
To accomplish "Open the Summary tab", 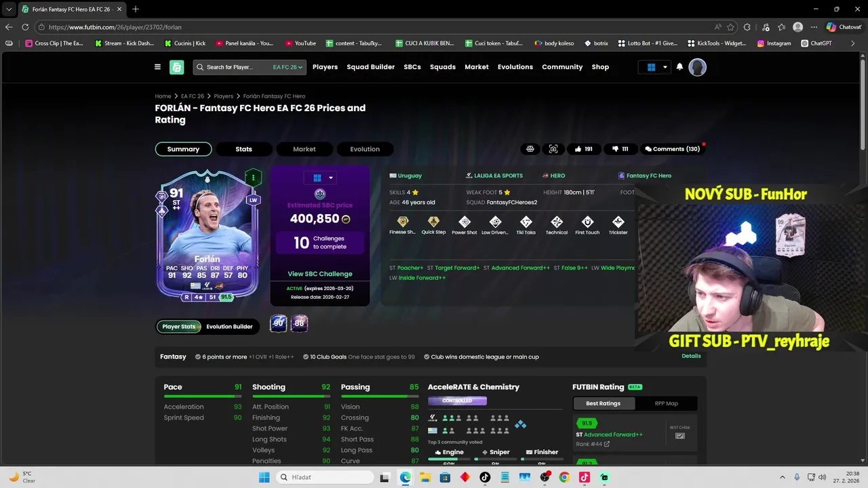I will pos(183,149).
